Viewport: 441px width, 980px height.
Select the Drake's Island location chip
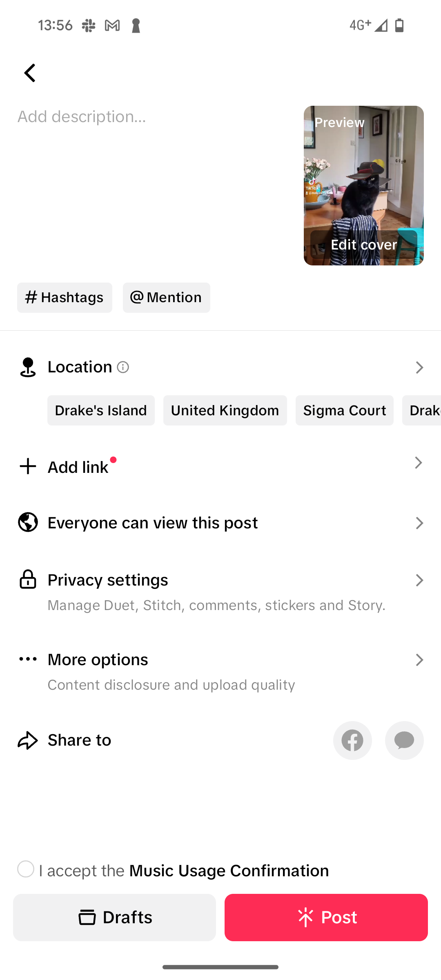click(101, 410)
